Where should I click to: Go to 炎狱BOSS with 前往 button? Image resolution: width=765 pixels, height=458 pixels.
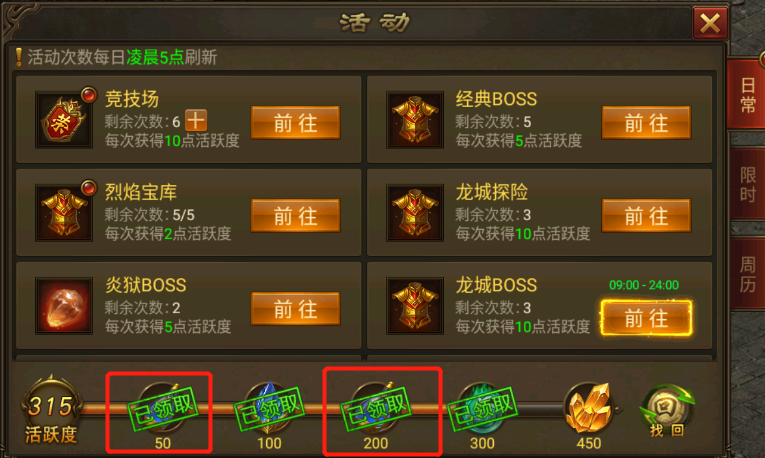(x=296, y=309)
